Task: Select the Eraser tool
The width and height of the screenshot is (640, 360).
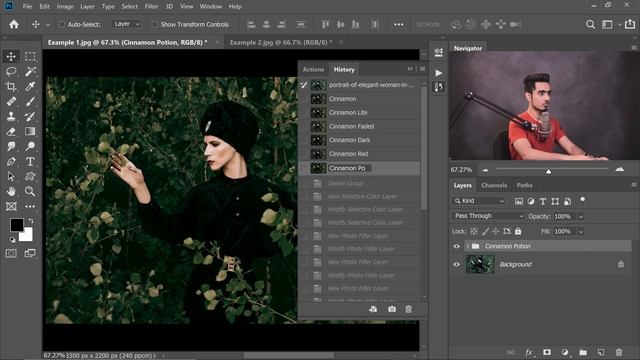Action: tap(11, 131)
